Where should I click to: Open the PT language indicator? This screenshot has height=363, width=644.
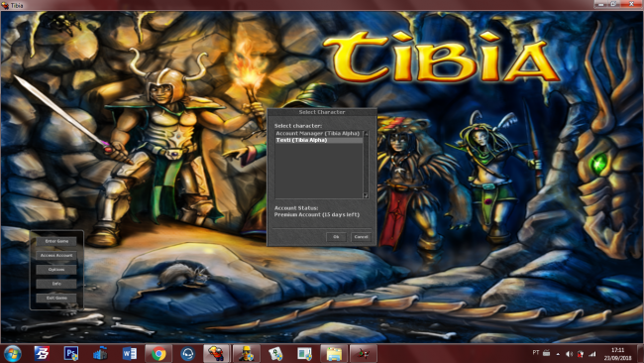(536, 353)
